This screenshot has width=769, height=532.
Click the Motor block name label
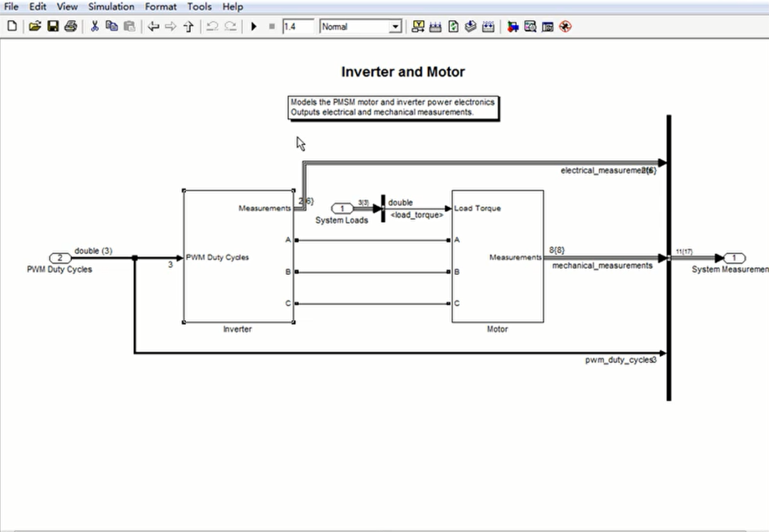[497, 329]
